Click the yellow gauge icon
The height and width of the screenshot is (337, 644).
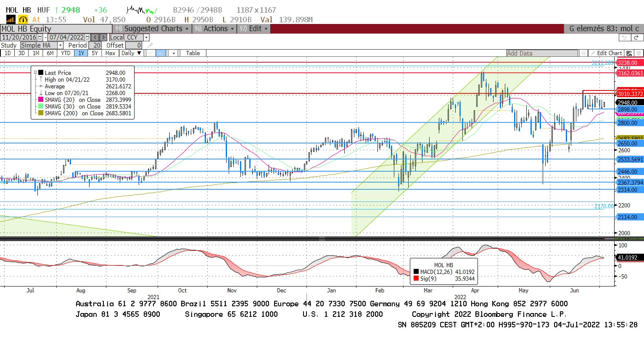click(x=23, y=19)
